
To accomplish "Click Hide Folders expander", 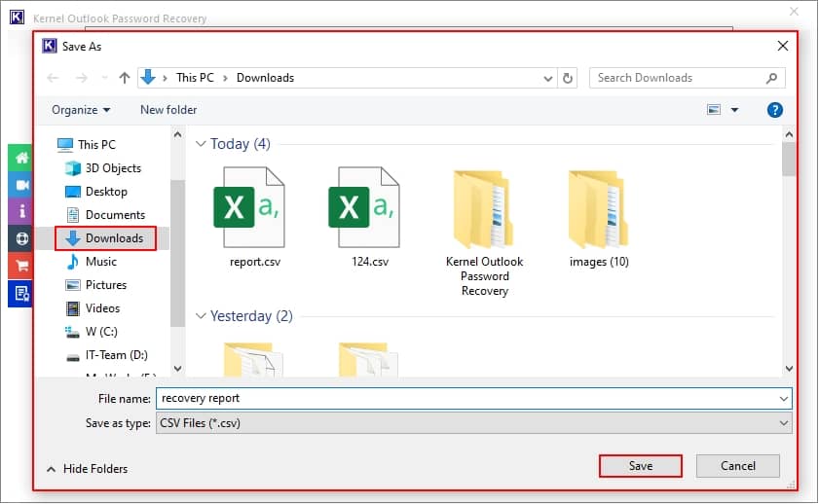I will [x=88, y=469].
